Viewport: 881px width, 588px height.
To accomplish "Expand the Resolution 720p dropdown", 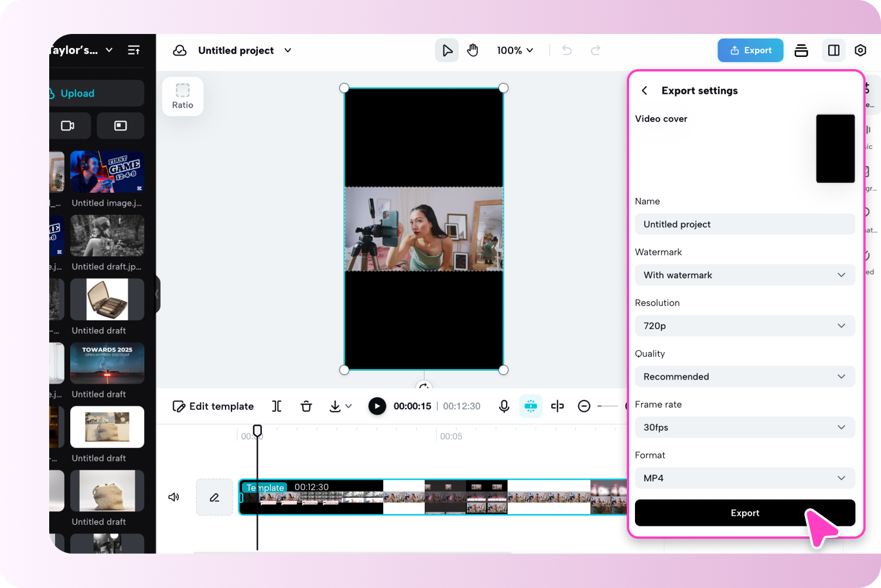I will (745, 326).
